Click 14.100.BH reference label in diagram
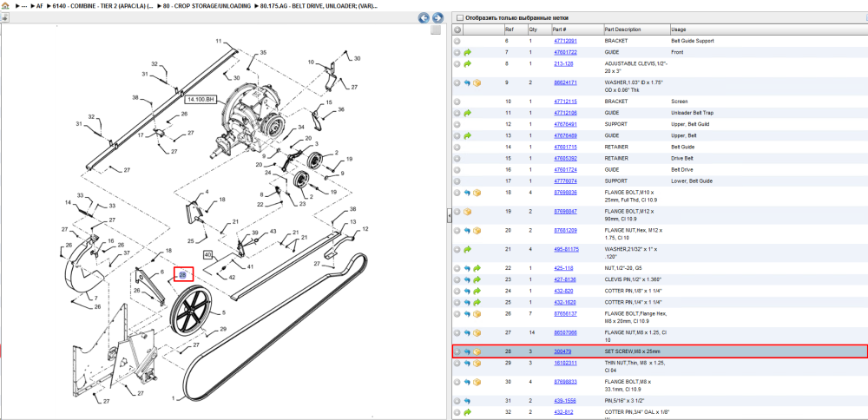 [200, 100]
